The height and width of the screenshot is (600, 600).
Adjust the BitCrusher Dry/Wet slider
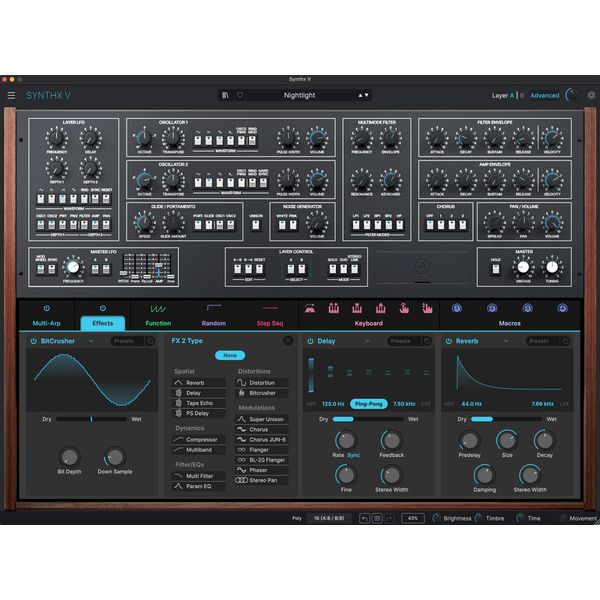[91, 419]
